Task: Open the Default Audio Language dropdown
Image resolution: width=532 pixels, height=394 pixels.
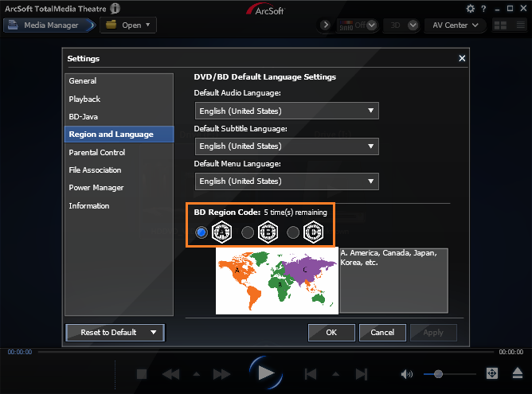Action: click(286, 111)
